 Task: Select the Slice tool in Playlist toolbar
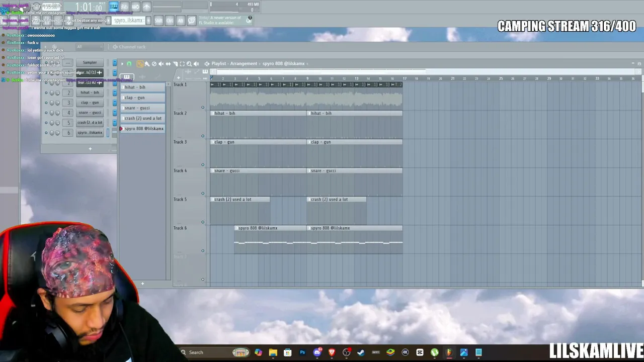[175, 64]
